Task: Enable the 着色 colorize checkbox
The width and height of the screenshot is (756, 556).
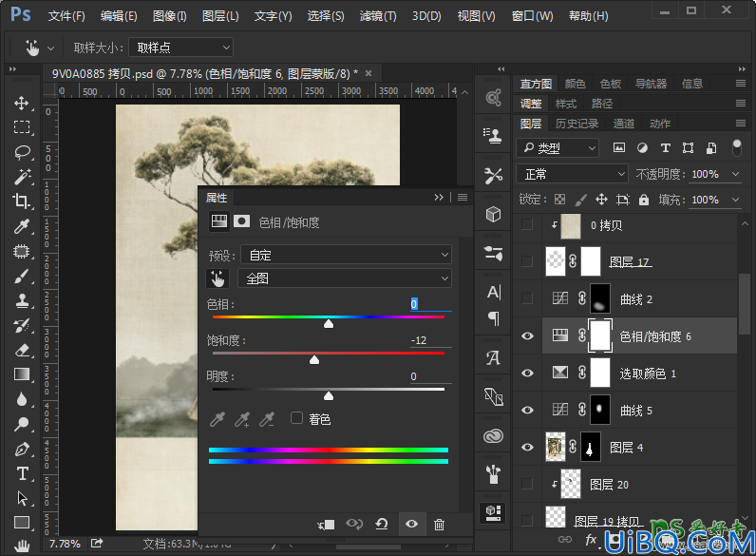Action: point(296,418)
